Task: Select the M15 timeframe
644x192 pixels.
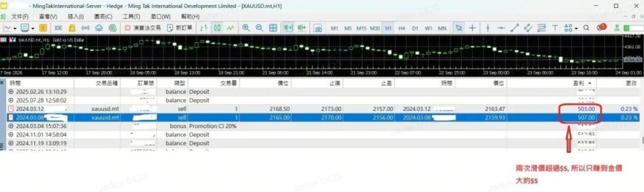Action: [x=361, y=28]
